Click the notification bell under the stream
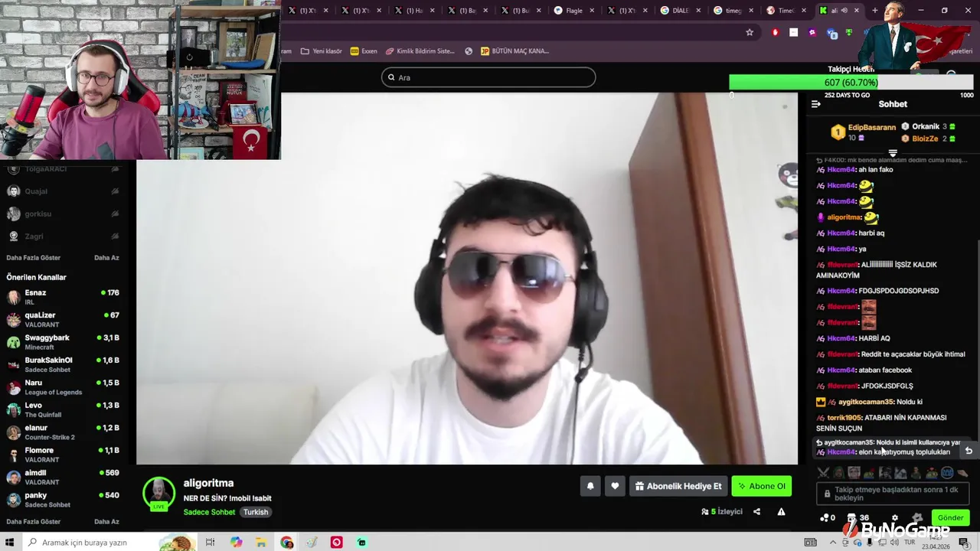 (590, 486)
